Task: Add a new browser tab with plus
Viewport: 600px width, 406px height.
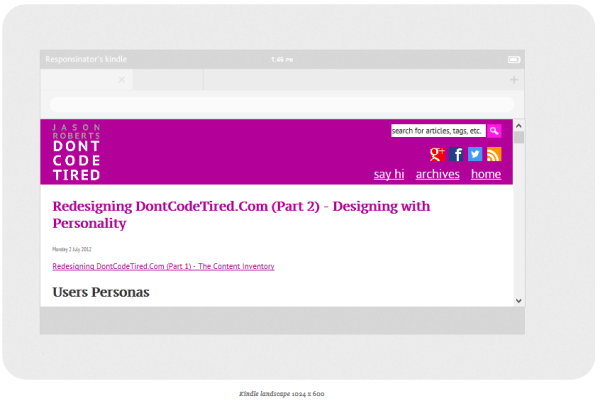Action: pos(514,80)
